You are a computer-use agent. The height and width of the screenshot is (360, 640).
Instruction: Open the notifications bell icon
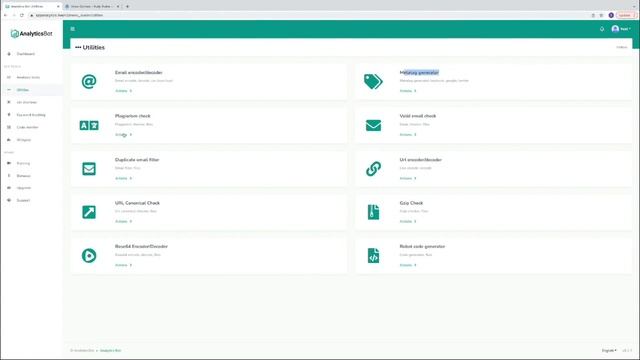tap(602, 29)
